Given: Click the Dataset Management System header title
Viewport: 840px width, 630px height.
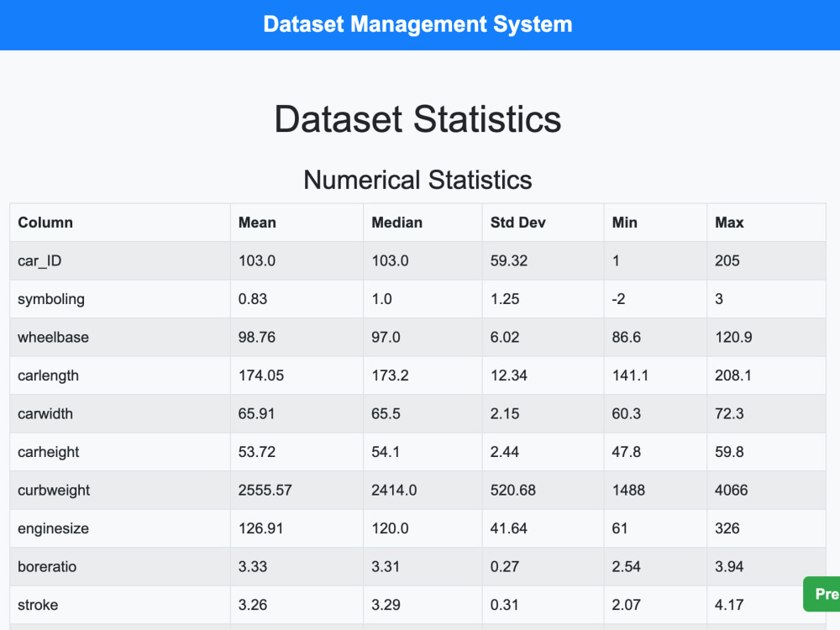Looking at the screenshot, I should [x=417, y=24].
